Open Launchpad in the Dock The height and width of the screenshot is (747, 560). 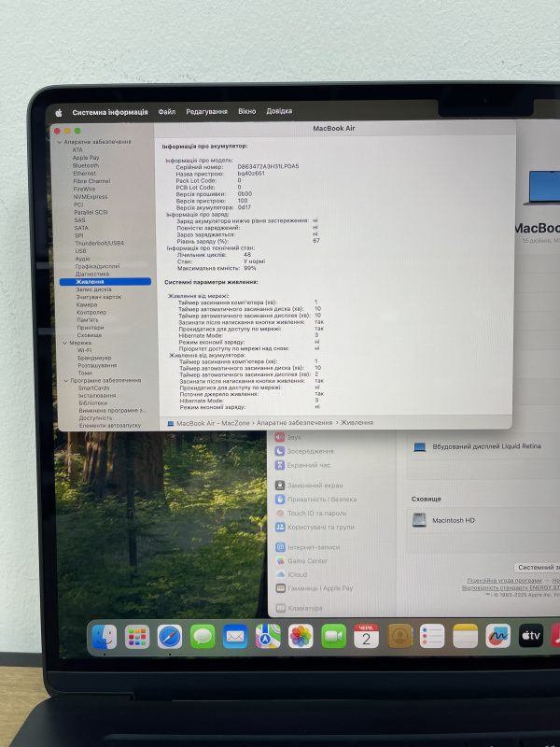point(137,637)
